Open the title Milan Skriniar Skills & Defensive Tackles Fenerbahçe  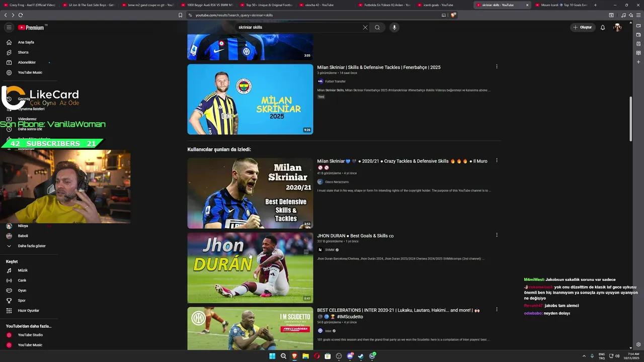click(379, 67)
